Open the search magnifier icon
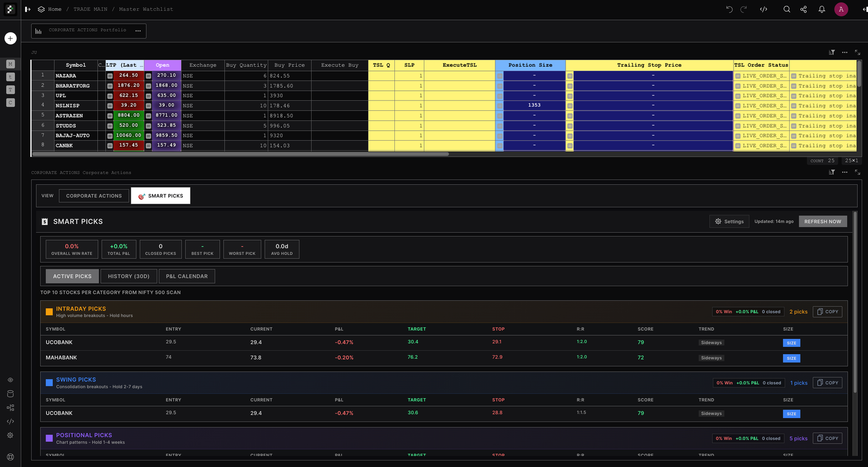 tap(787, 9)
